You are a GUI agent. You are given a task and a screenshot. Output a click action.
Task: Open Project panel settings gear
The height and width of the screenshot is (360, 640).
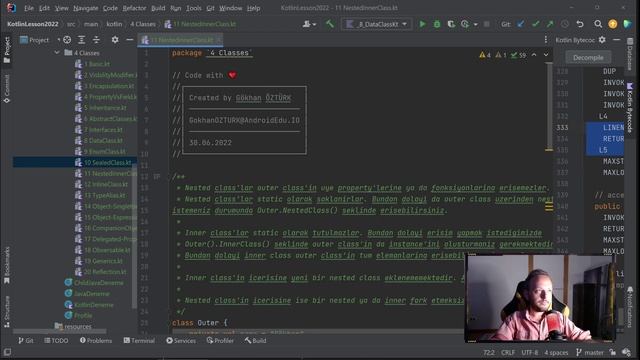(115, 40)
